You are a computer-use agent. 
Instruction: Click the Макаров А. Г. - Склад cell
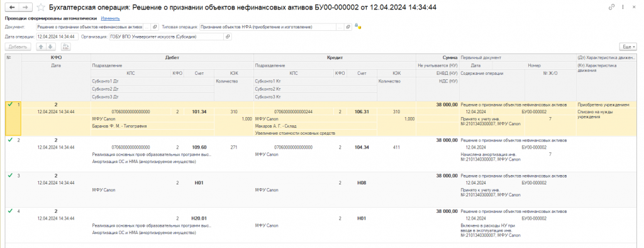316,126
